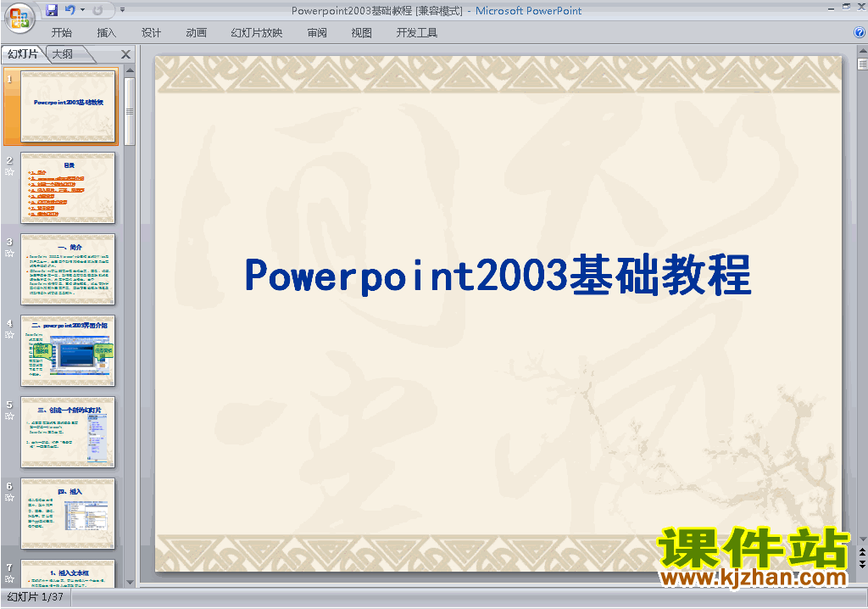The width and height of the screenshot is (868, 609).
Task: Minimize the PowerPoint window
Action: pyautogui.click(x=831, y=8)
